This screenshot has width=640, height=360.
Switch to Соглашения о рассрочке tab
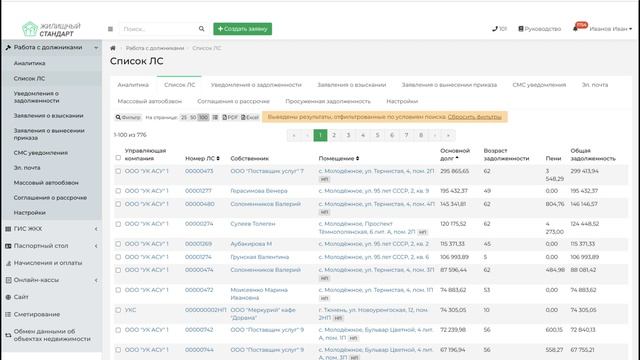233,101
